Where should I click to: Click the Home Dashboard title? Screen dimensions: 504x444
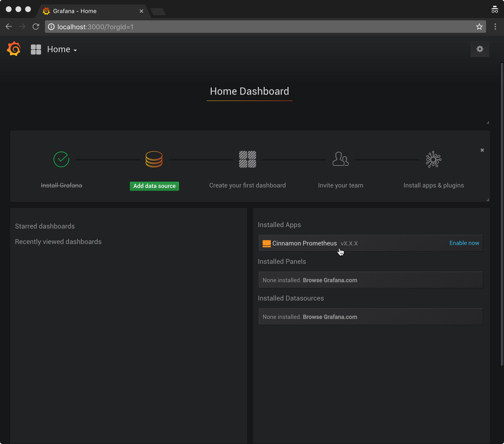[x=249, y=91]
